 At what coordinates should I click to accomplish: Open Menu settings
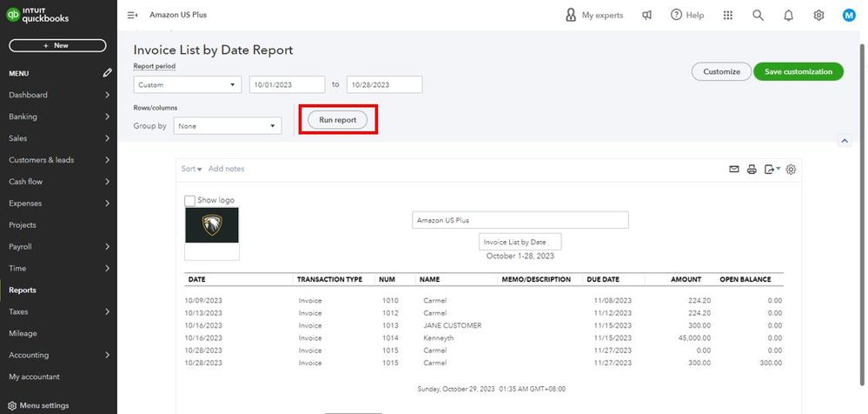point(39,405)
